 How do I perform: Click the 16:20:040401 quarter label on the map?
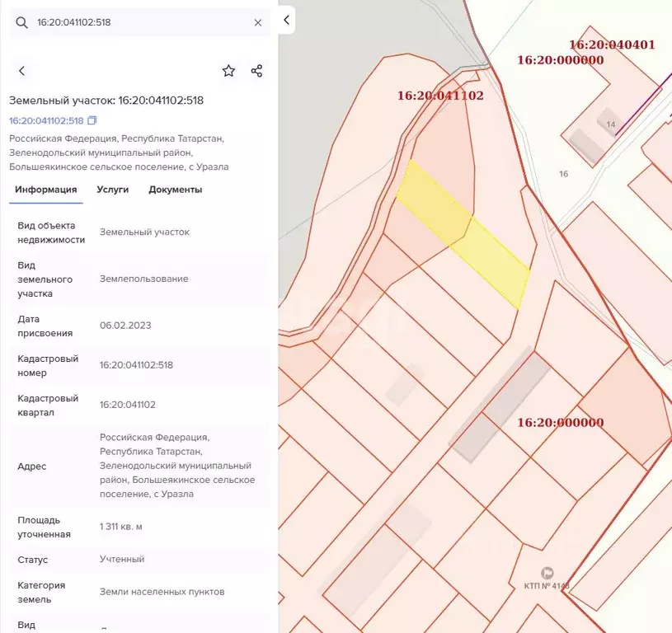coord(612,45)
